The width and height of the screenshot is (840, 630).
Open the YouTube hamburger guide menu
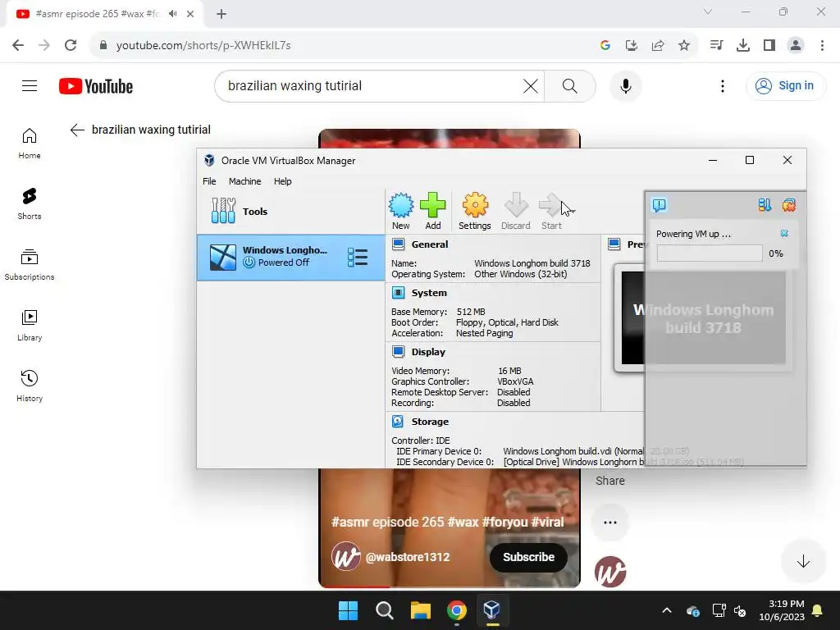point(30,85)
